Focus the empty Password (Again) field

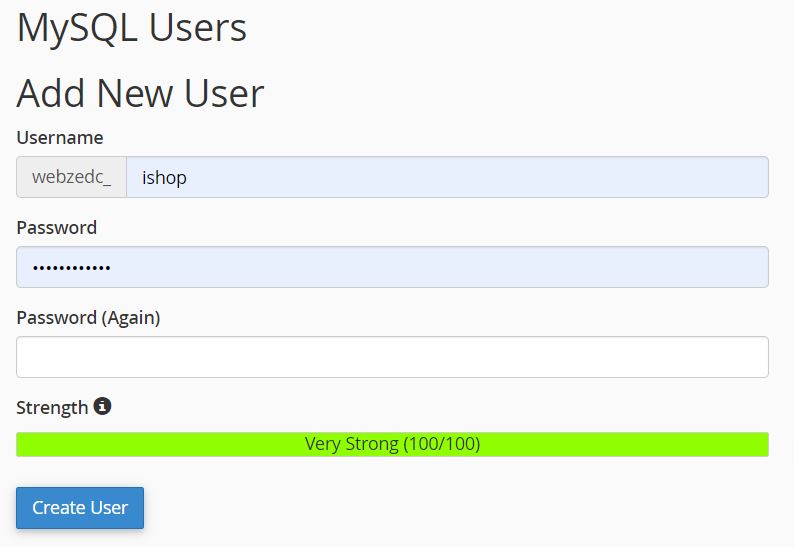[x=392, y=357]
